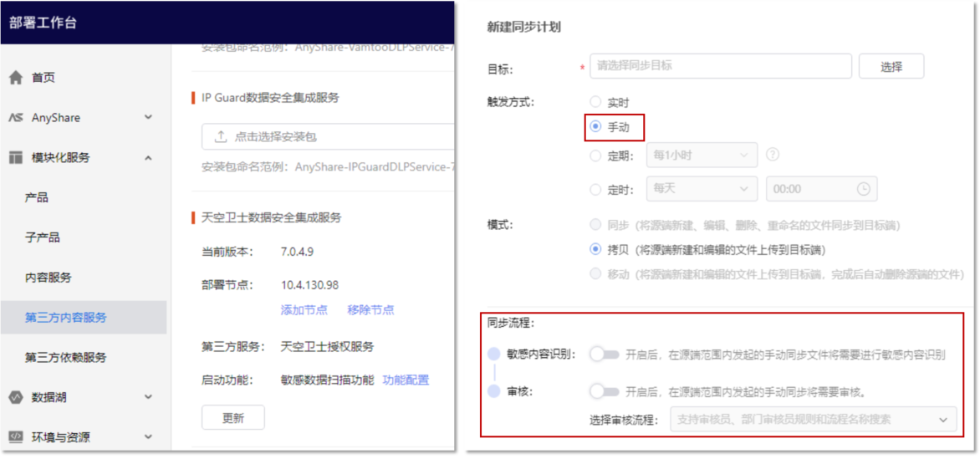This screenshot has width=980, height=459.
Task: Click the 模块化服务 grid icon
Action: (16, 157)
